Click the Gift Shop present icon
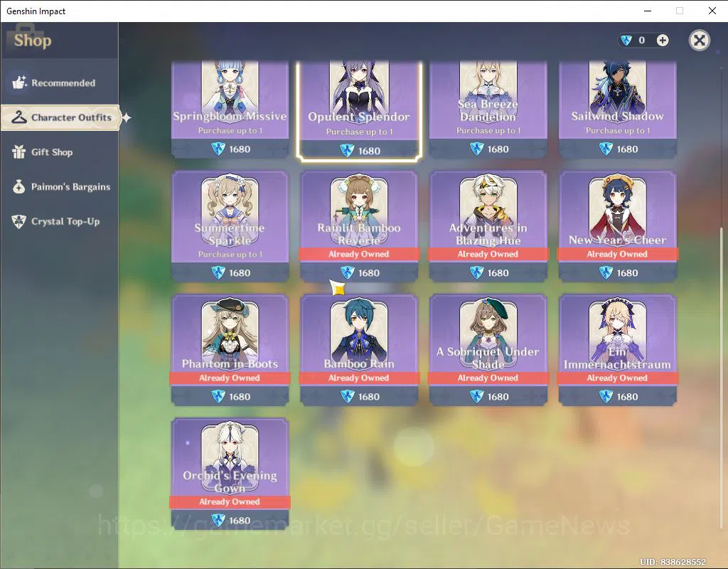This screenshot has width=728, height=569. 19,152
